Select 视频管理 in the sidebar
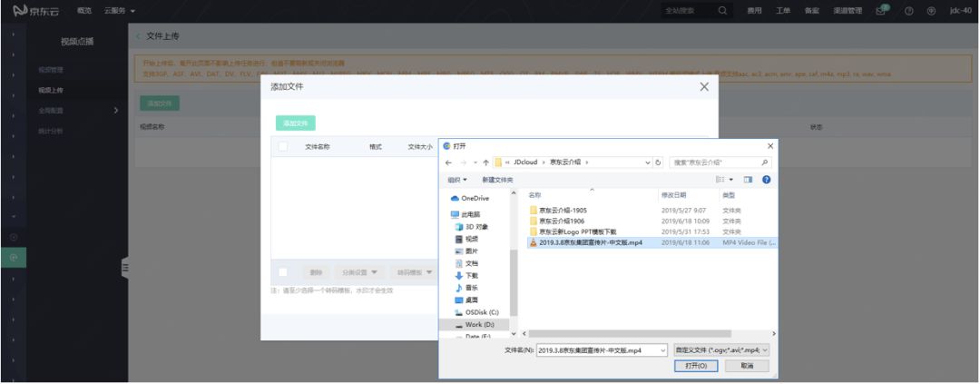The image size is (980, 384). (51, 69)
